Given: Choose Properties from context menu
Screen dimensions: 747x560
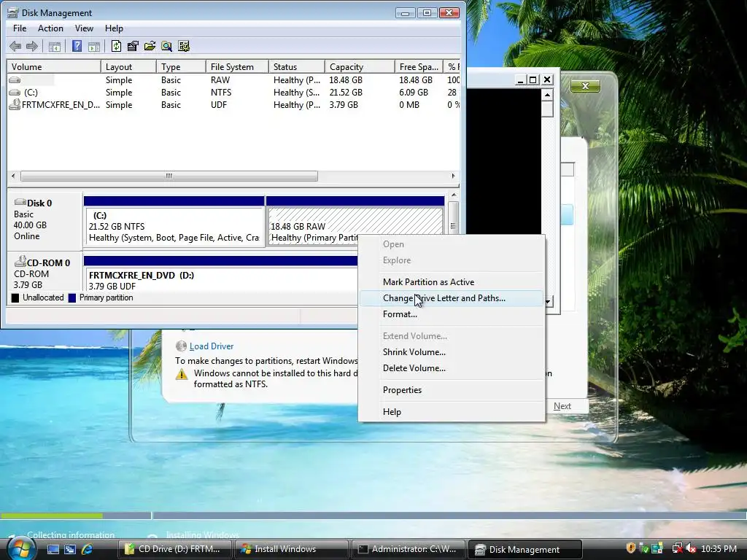Looking at the screenshot, I should pos(451,390).
